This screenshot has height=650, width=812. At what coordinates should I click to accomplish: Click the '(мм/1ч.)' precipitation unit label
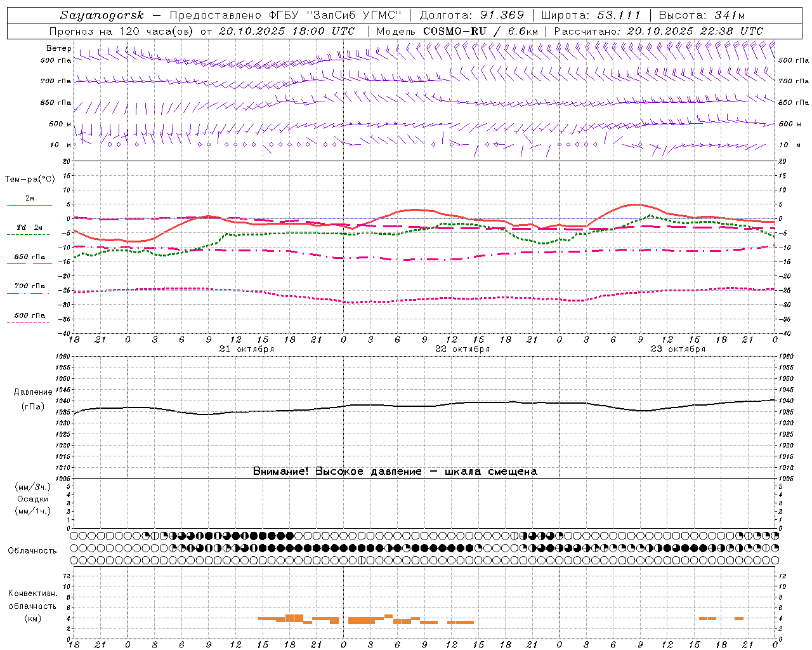click(x=33, y=511)
